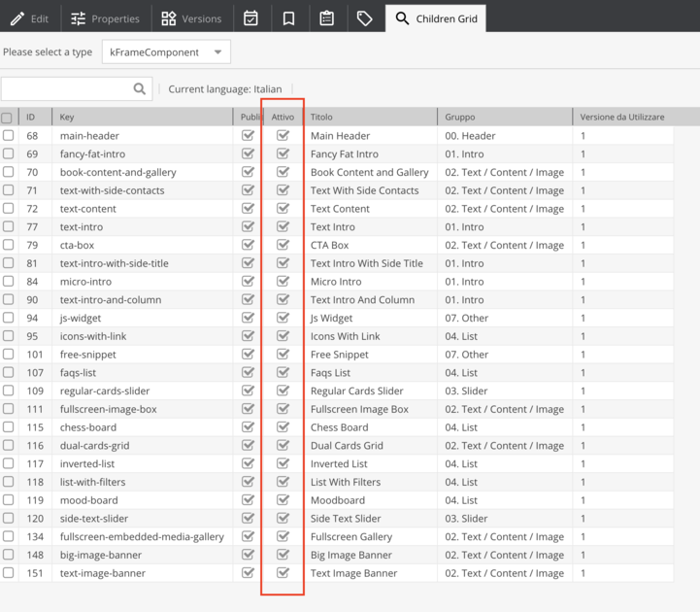Switch to the Properties tab
Screen dimensions: 700x612
tap(106, 18)
